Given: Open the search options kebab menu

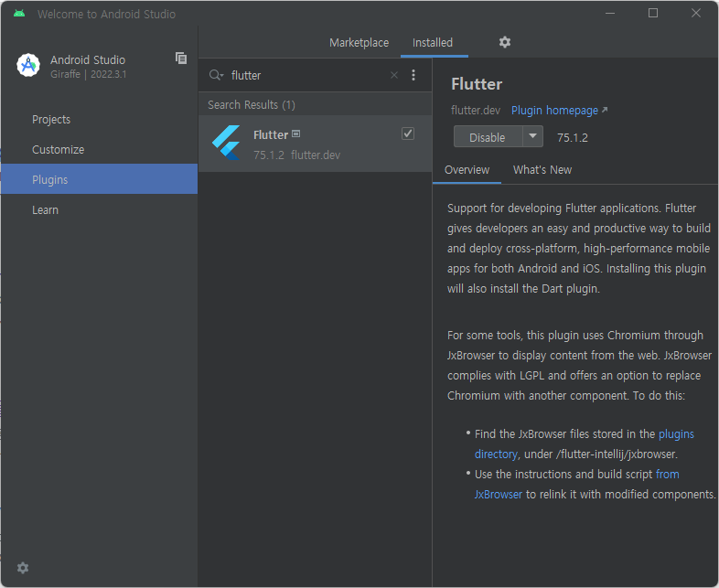Looking at the screenshot, I should [413, 75].
